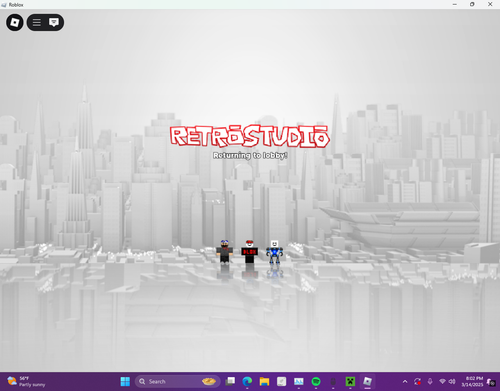Toggle the chat window icon
Screen dimensions: 500x391
click(x=54, y=22)
